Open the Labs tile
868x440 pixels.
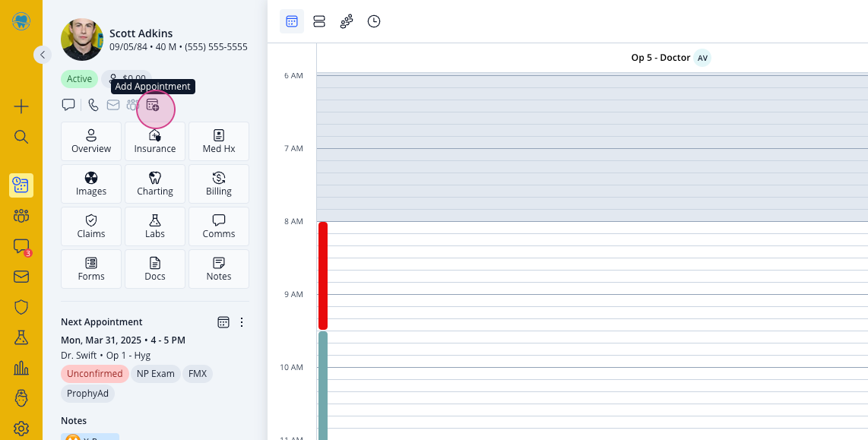point(155,227)
